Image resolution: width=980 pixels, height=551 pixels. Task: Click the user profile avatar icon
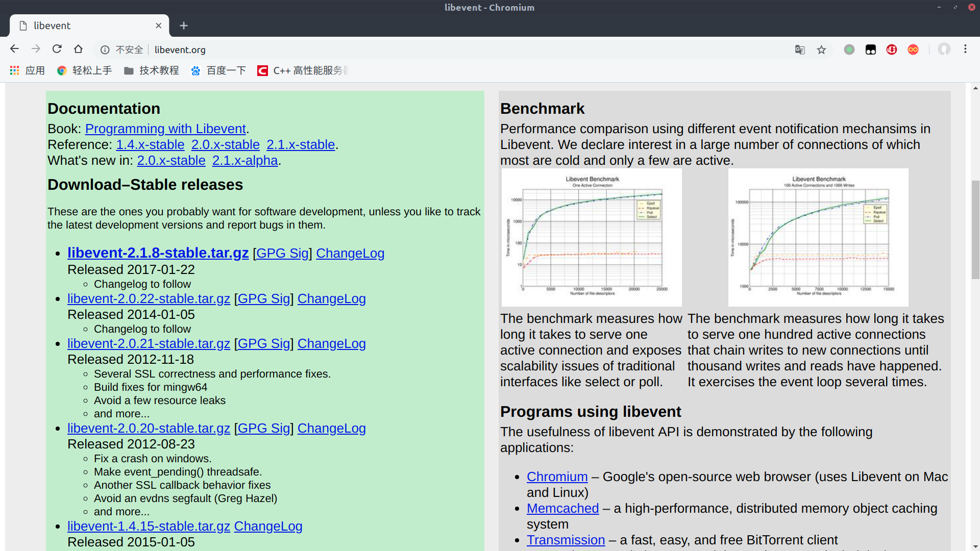pyautogui.click(x=944, y=49)
